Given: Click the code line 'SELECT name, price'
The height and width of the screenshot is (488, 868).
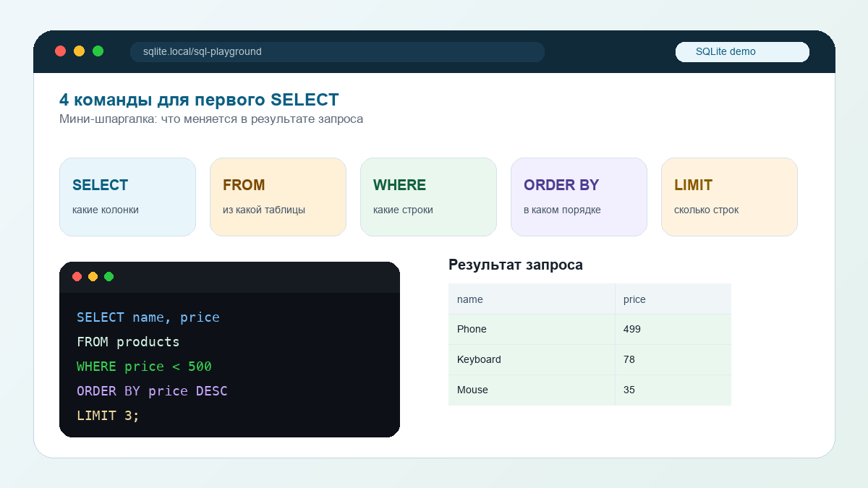Looking at the screenshot, I should point(148,317).
